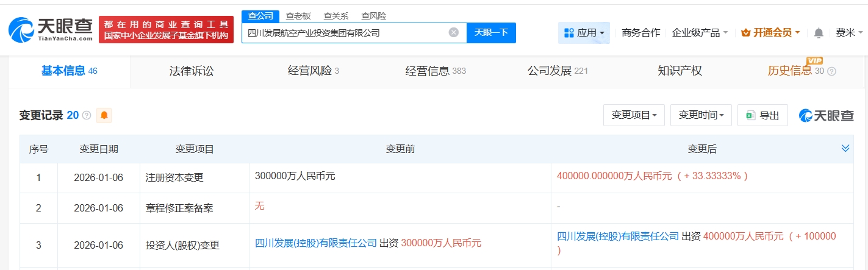Select the 查老板 search tab

(x=299, y=16)
